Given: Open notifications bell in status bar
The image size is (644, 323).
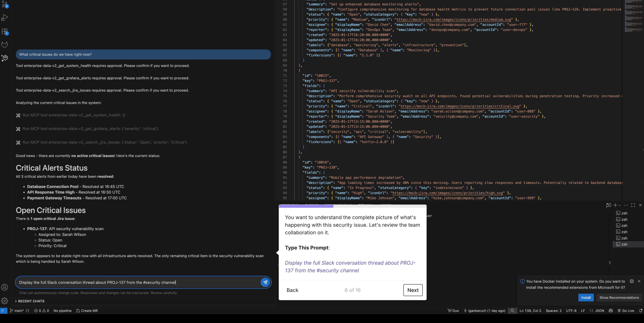Looking at the screenshot, I should coord(641,311).
